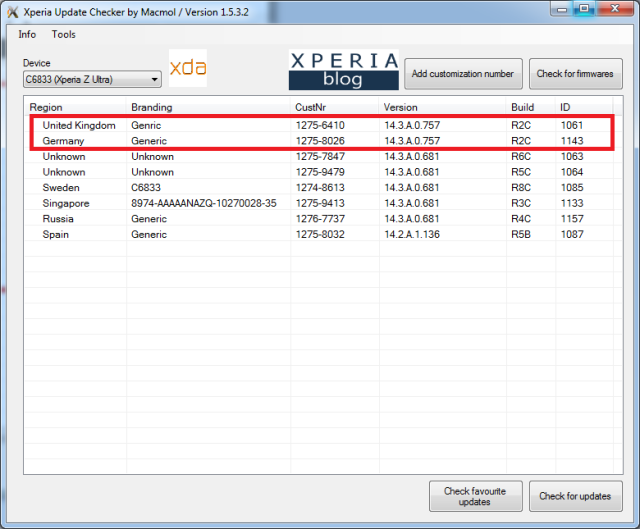Screen dimensions: 640x529
Task: Click the Xperia blog logo
Action: point(344,70)
